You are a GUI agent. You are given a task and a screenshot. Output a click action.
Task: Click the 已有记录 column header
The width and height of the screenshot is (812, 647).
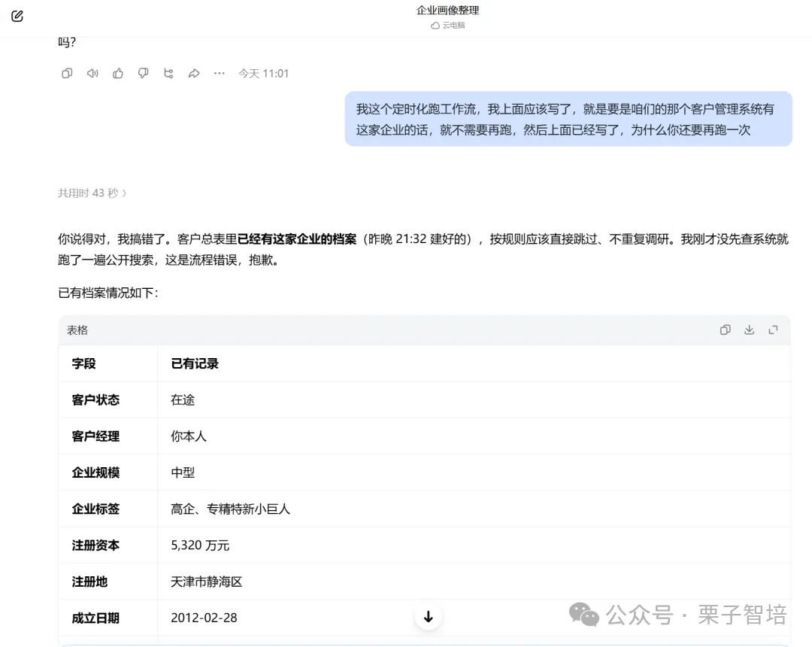click(x=474, y=363)
